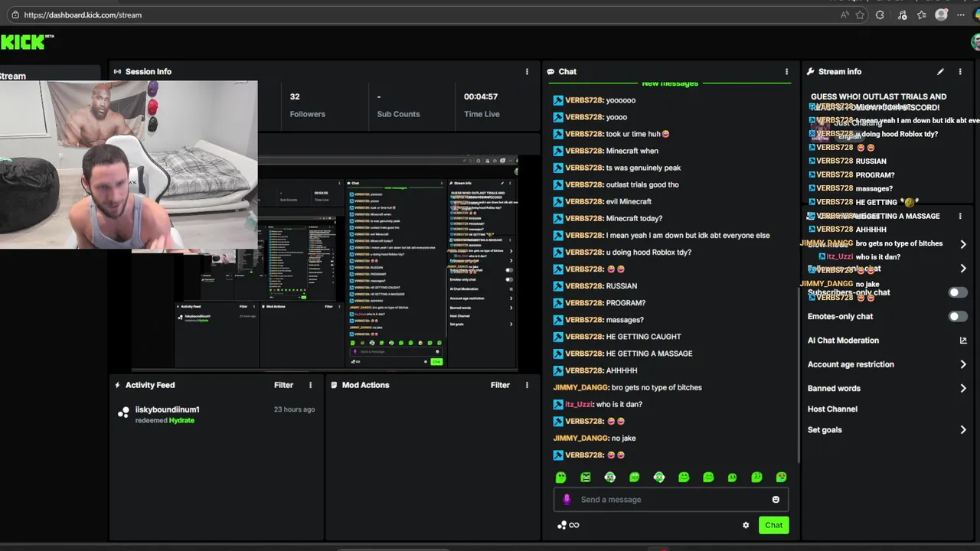Open AI Chat Moderation external link icon

coord(963,341)
